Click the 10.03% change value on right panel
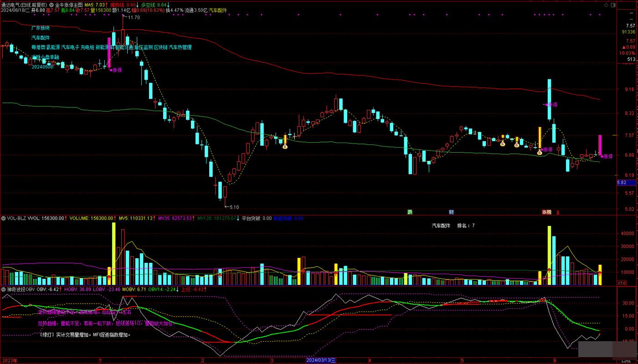 tap(628, 53)
